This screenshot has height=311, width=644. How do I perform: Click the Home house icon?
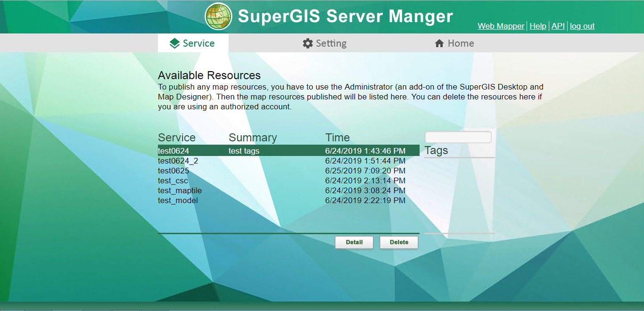coord(439,43)
